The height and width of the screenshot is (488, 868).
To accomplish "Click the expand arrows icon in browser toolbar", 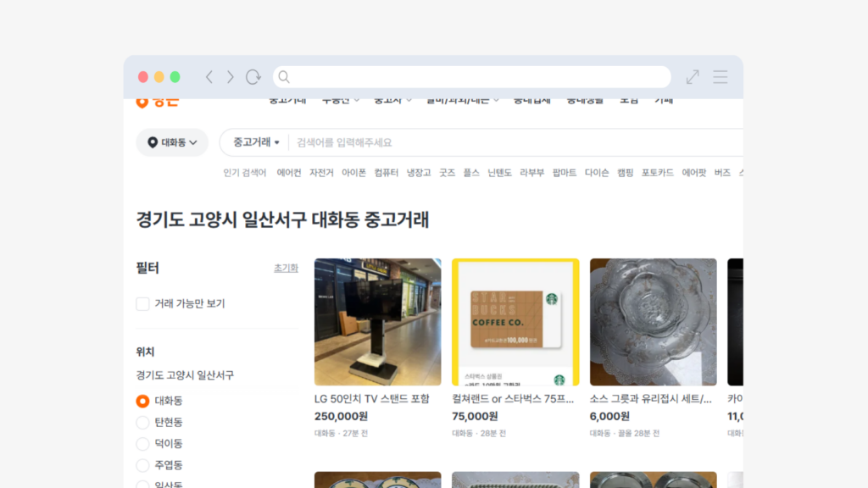I will (693, 77).
